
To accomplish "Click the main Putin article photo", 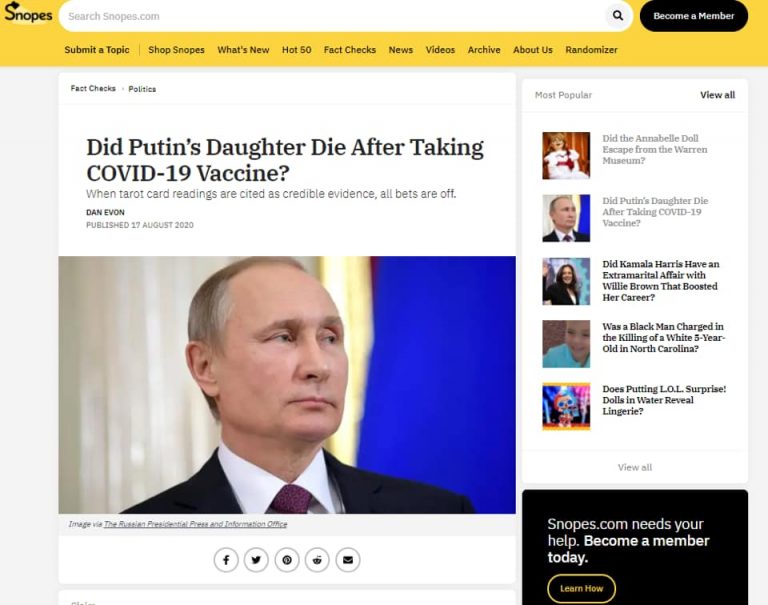I will coord(287,385).
